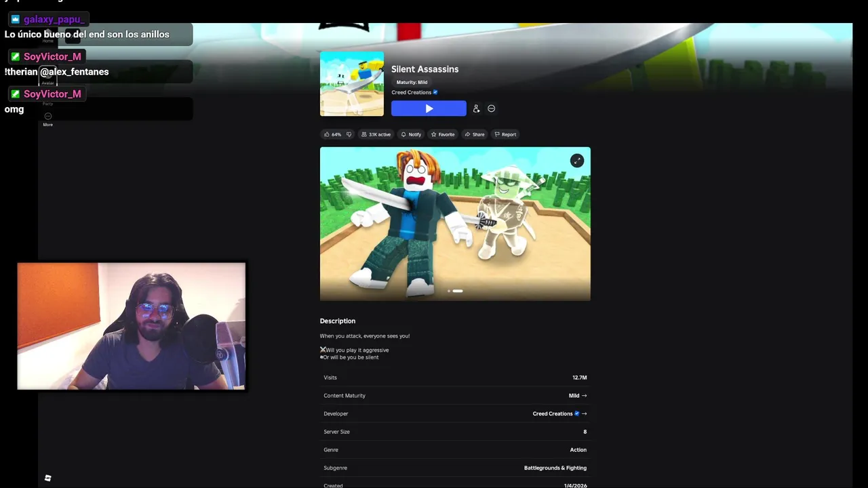Like the game with the thumbs-up icon
Viewport: 868px width, 488px height.
click(x=327, y=134)
